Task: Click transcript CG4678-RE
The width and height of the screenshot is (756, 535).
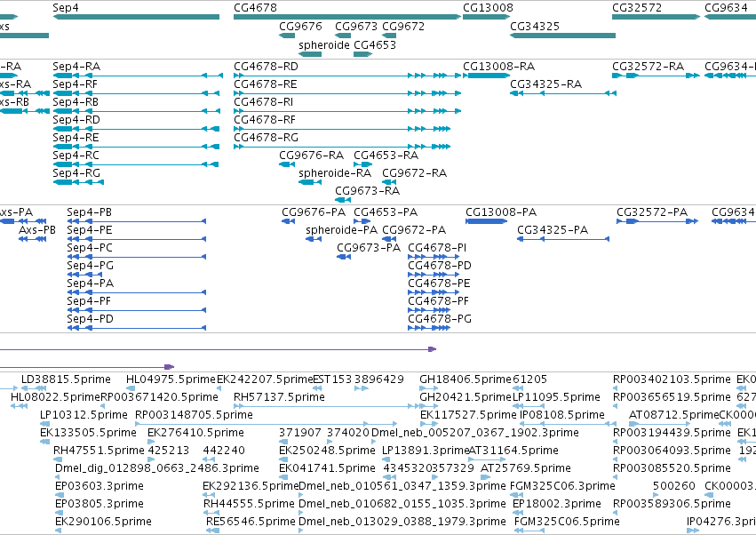Action: pyautogui.click(x=266, y=84)
